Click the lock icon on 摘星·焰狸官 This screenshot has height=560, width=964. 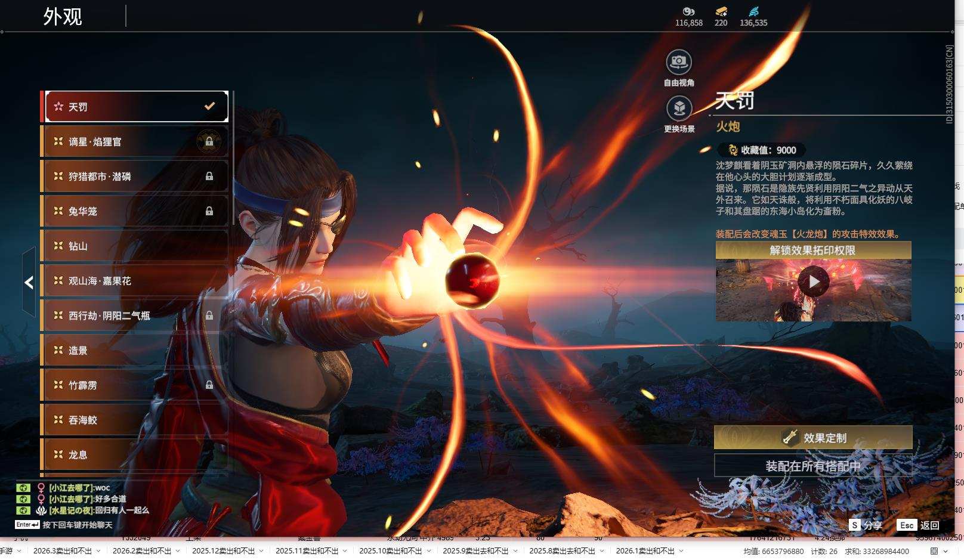(209, 141)
